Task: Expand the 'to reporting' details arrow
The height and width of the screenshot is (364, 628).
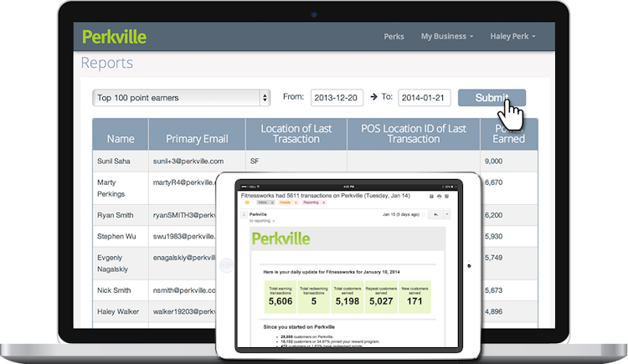Action: (x=274, y=221)
